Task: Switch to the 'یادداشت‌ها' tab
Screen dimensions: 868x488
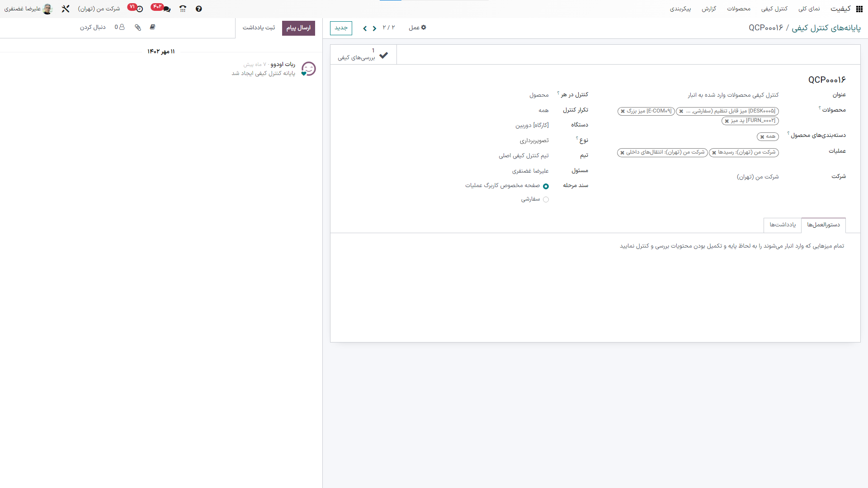Action: pos(782,225)
